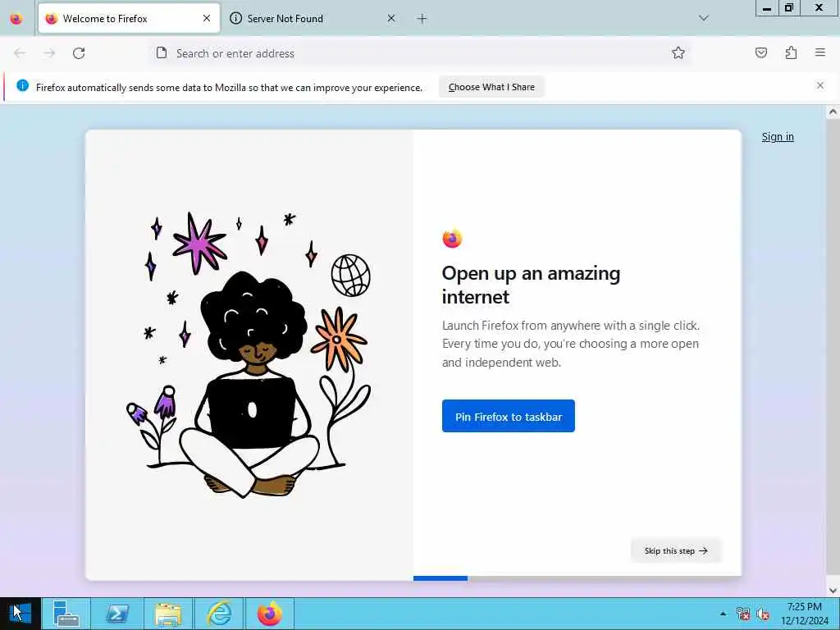Viewport: 840px width, 630px height.
Task: Switch to Server Not Found tab
Action: point(311,19)
